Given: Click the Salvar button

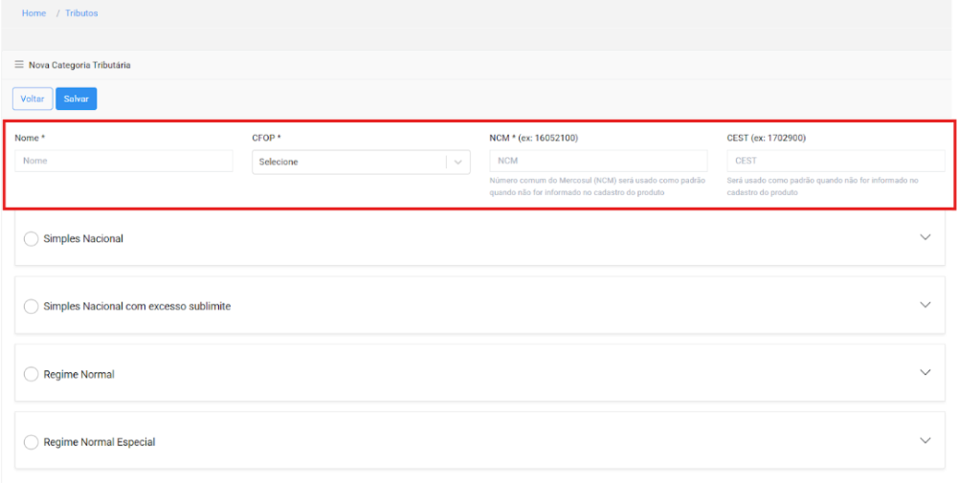Looking at the screenshot, I should [76, 99].
